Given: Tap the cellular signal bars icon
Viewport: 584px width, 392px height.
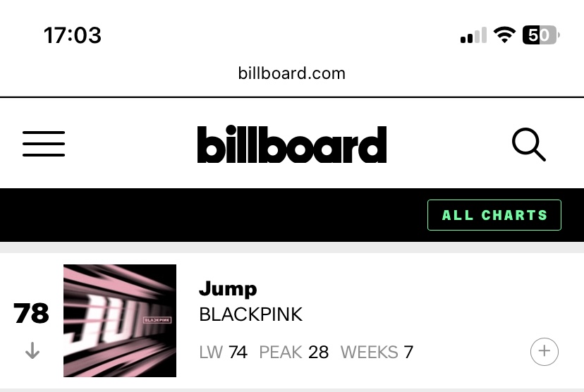Looking at the screenshot, I should (x=473, y=36).
